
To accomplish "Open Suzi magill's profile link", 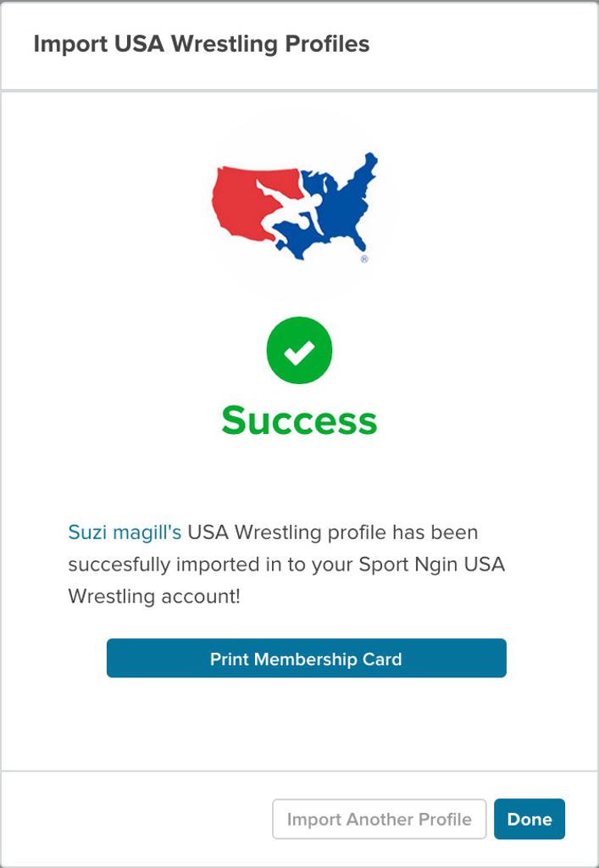I will point(125,532).
